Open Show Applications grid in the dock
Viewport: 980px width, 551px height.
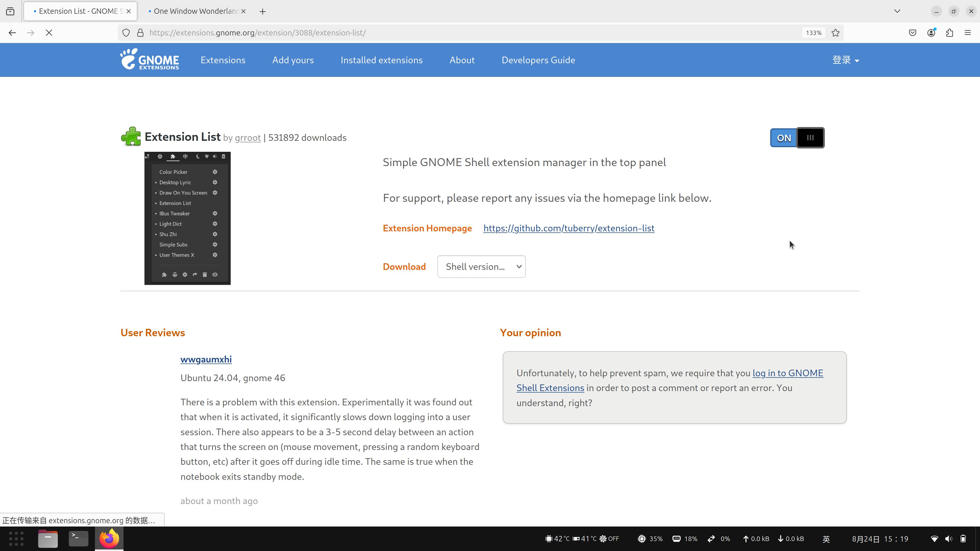click(16, 539)
